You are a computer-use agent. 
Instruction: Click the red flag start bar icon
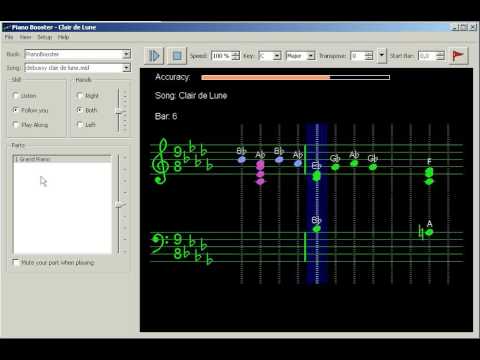(458, 56)
